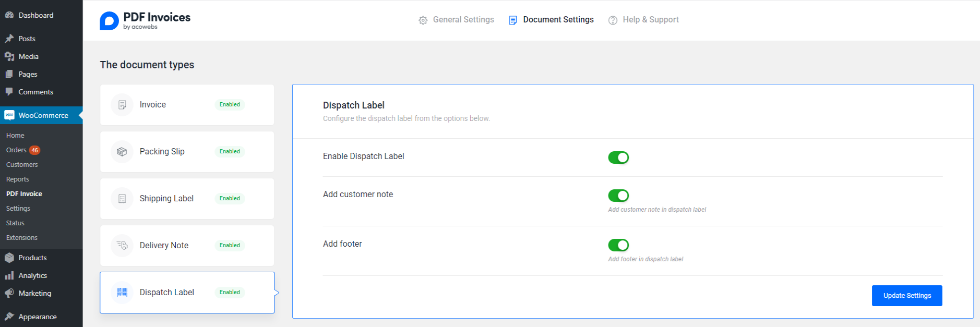Image resolution: width=980 pixels, height=327 pixels.
Task: Click the Shipping Label icon
Action: (122, 199)
